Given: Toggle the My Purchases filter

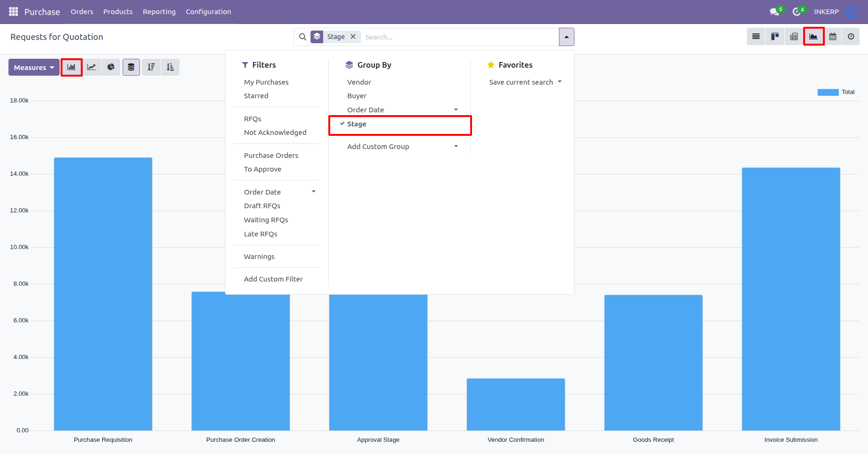Looking at the screenshot, I should tap(266, 82).
